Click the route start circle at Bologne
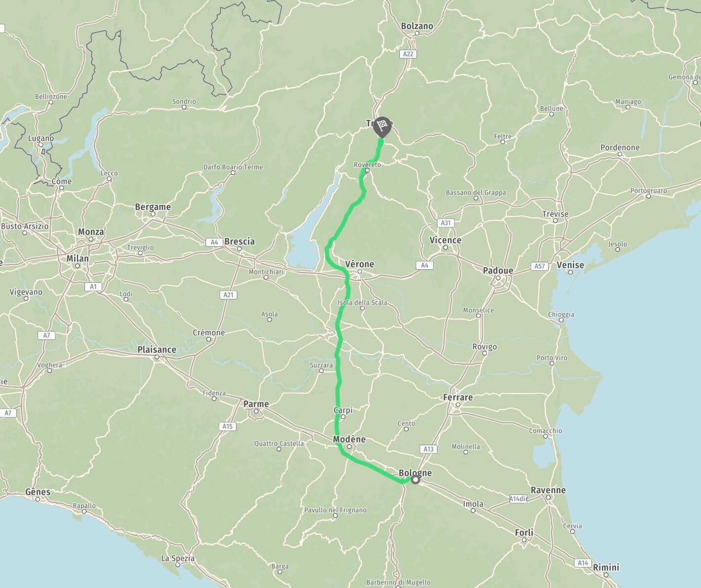 [416, 479]
